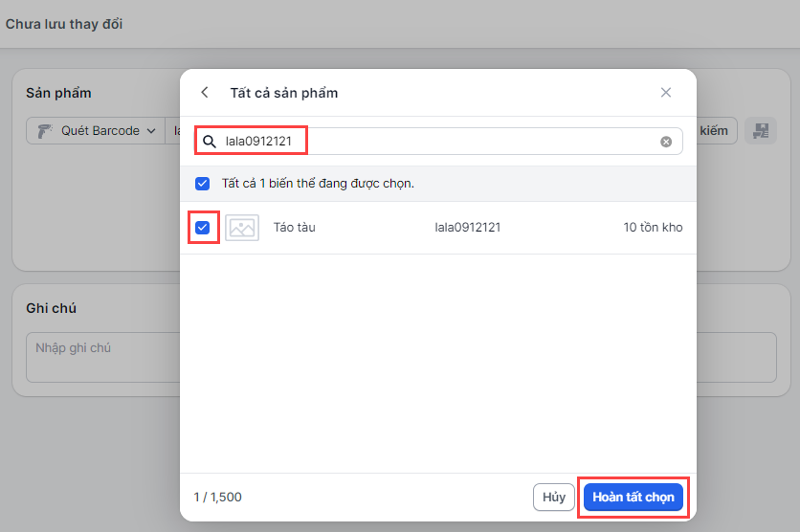Select the Táo tàu product name
The width and height of the screenshot is (800, 532).
point(295,228)
